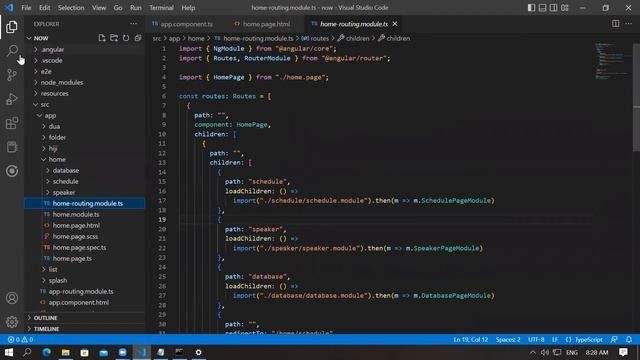Open the Search view in activity bar
Viewport: 640px width, 360px height.
pos(12,51)
